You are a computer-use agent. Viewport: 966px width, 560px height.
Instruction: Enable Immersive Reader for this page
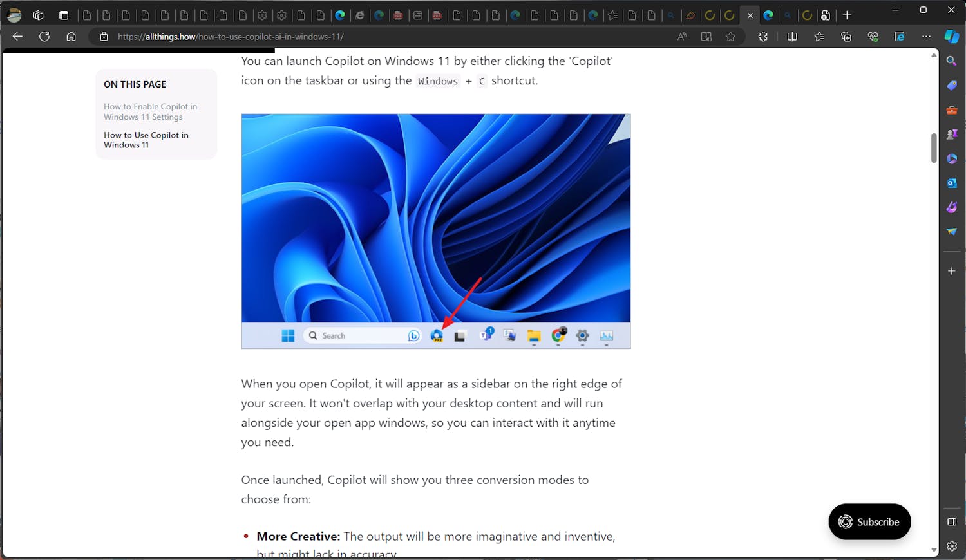coord(706,37)
